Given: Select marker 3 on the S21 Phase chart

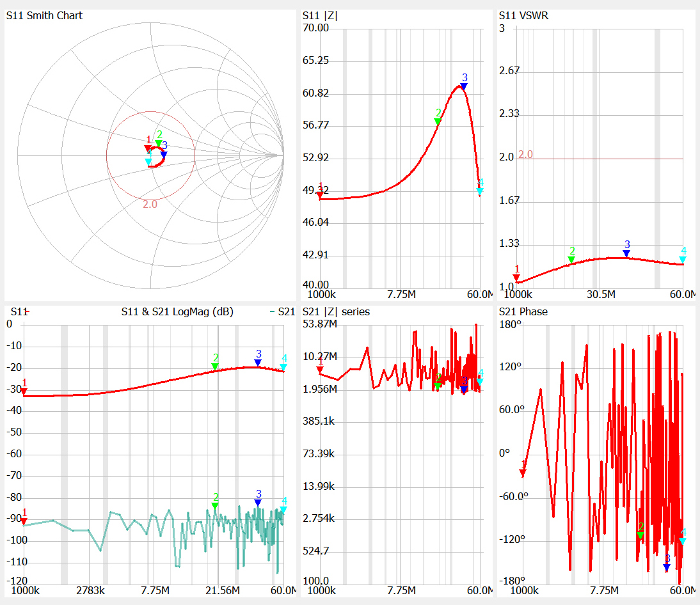Looking at the screenshot, I should point(667,567).
